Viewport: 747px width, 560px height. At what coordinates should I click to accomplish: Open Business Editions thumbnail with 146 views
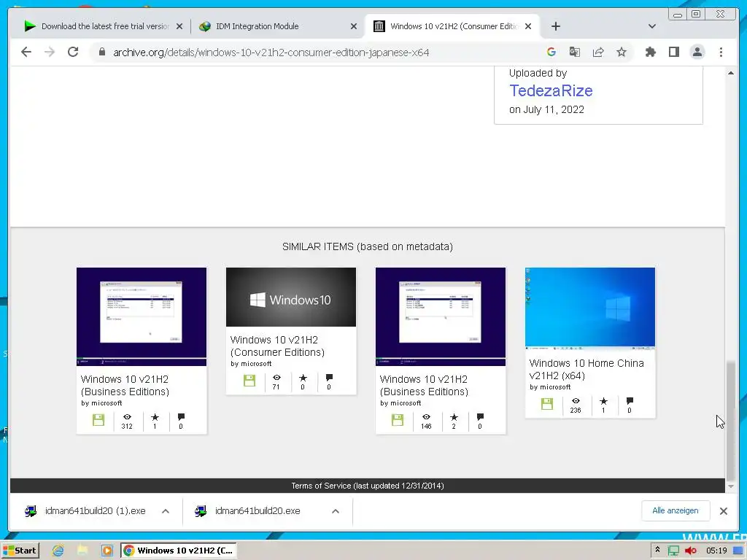point(441,316)
